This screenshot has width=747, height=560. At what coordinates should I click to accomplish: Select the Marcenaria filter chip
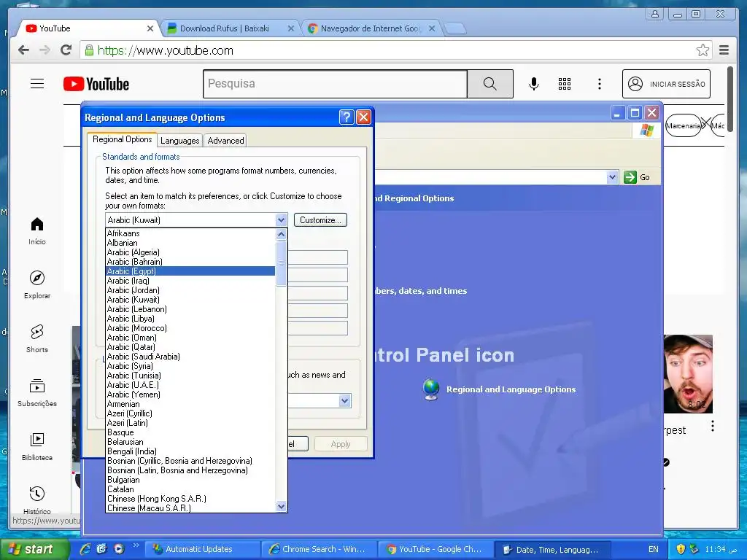tap(683, 125)
